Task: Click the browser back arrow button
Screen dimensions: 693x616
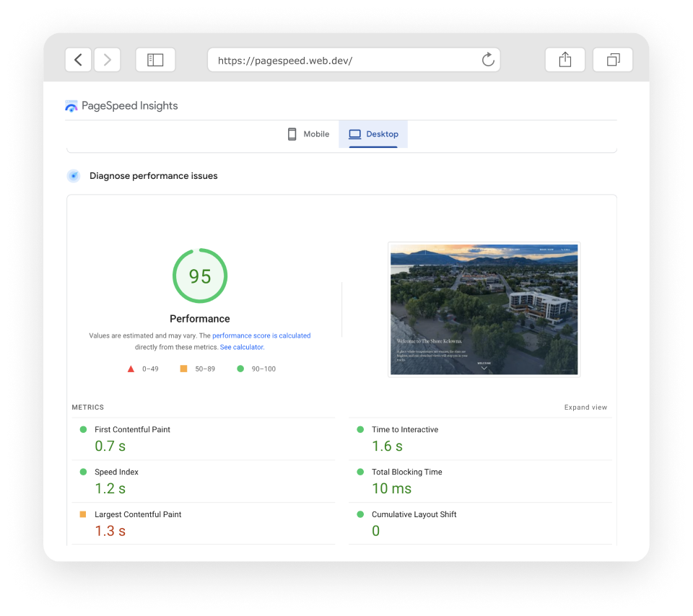Action: tap(78, 60)
